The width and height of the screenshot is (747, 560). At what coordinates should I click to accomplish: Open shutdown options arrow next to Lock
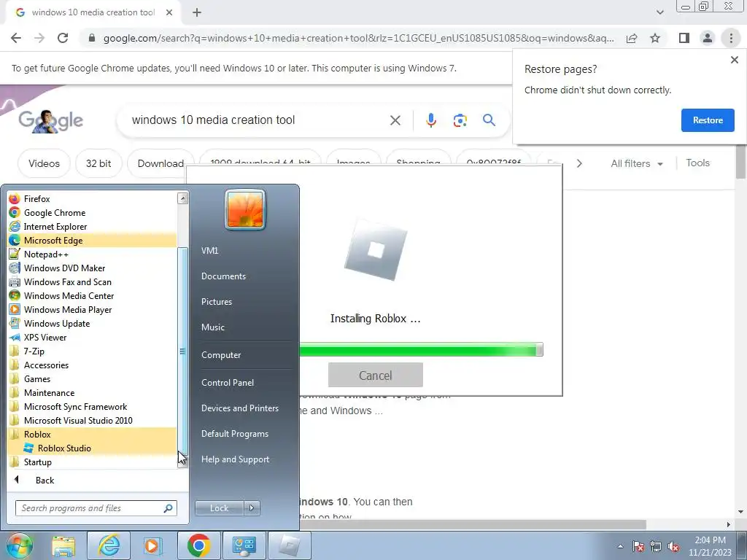(252, 508)
